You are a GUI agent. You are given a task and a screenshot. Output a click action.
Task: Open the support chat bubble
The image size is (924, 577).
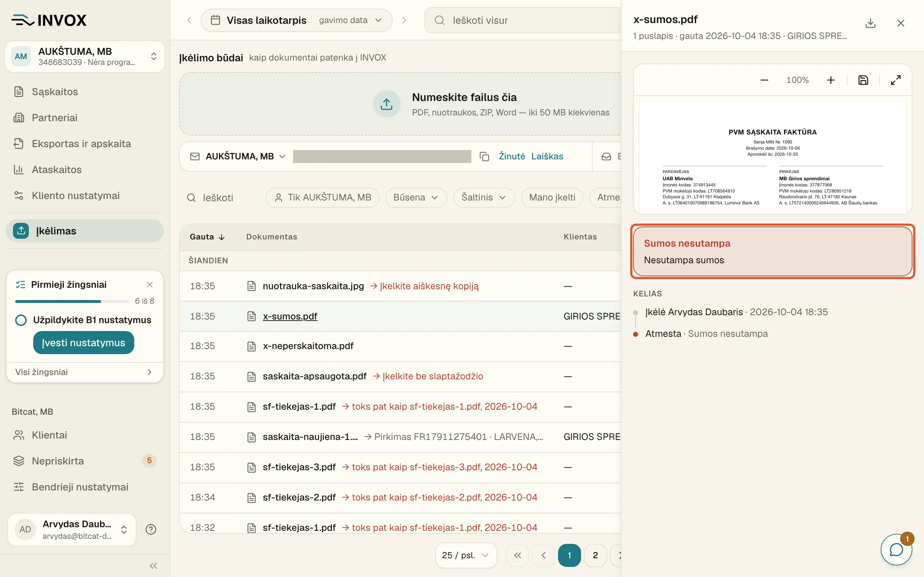pos(896,550)
